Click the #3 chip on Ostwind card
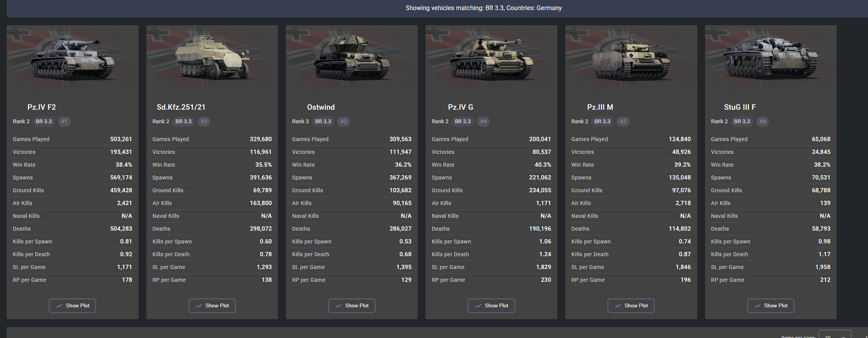The width and height of the screenshot is (868, 338). coord(343,121)
